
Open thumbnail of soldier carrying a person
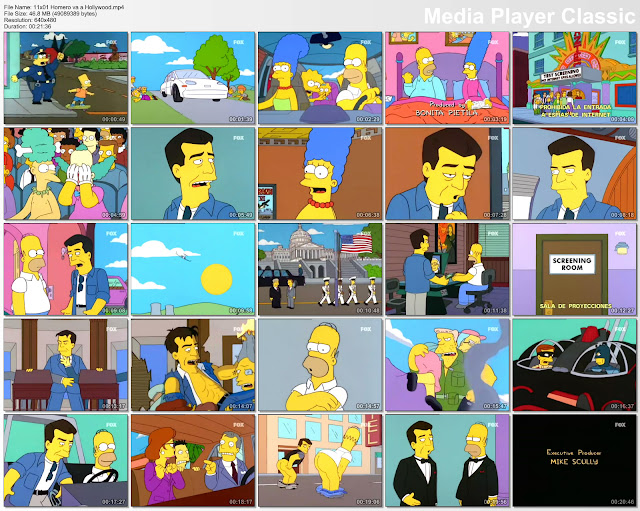point(447,365)
